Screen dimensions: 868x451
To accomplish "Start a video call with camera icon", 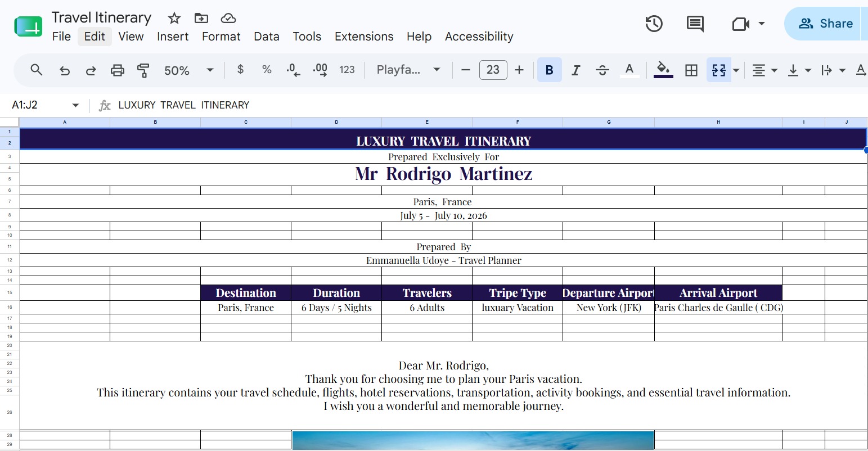I will (x=741, y=24).
